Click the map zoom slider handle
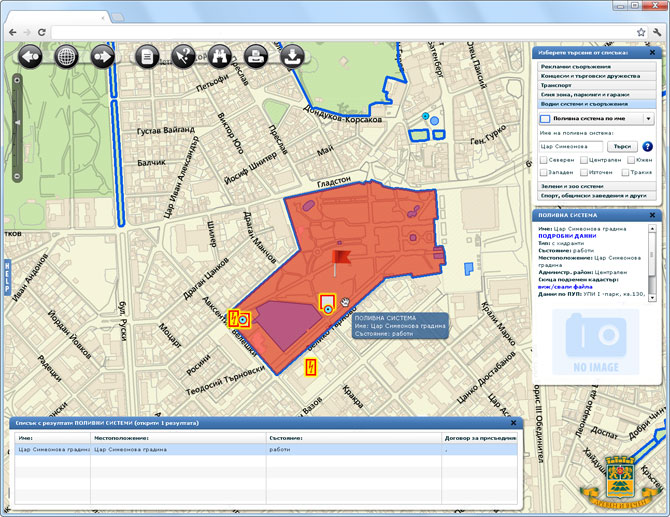 17,122
